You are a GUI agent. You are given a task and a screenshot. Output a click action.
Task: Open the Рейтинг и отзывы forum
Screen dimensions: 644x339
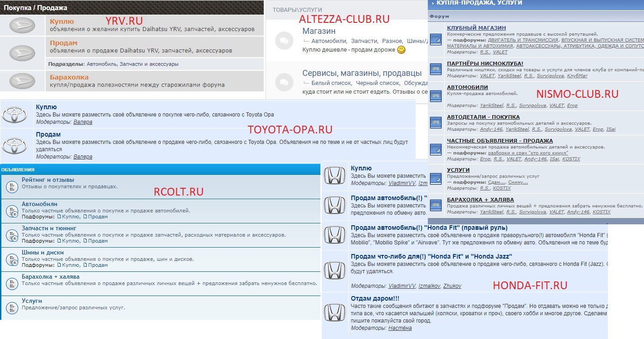[48, 180]
